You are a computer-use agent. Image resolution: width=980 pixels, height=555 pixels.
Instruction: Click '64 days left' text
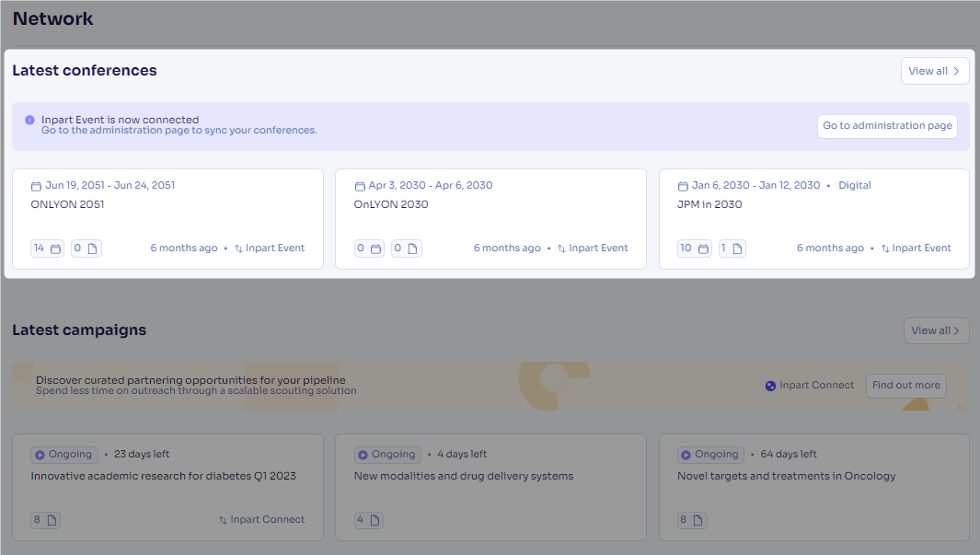789,455
